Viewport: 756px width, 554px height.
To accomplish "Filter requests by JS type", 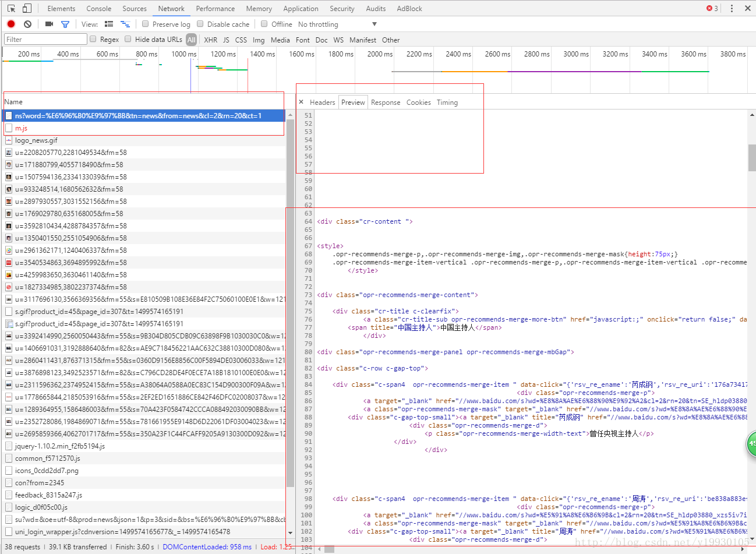I will (x=226, y=40).
